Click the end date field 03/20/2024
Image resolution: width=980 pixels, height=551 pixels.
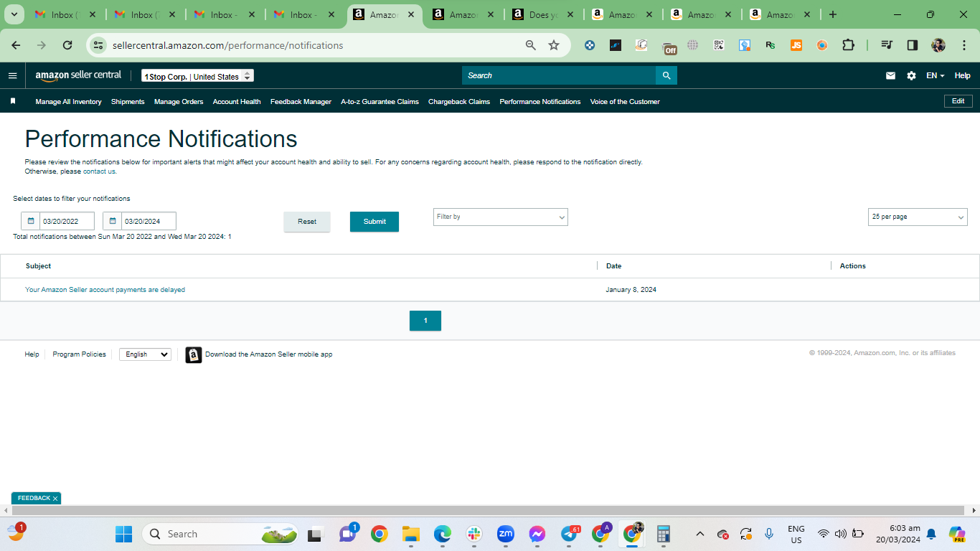click(149, 221)
